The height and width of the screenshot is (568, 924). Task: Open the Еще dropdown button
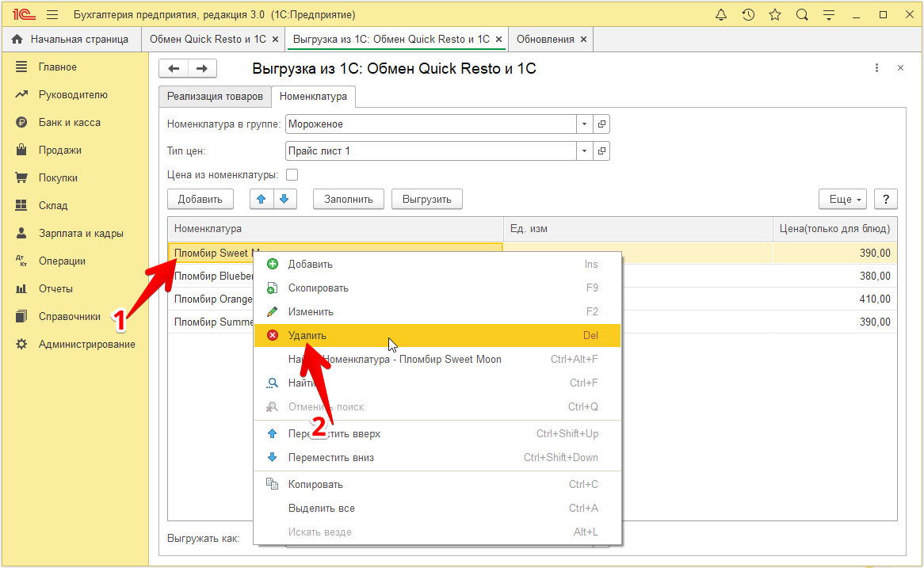coord(842,199)
